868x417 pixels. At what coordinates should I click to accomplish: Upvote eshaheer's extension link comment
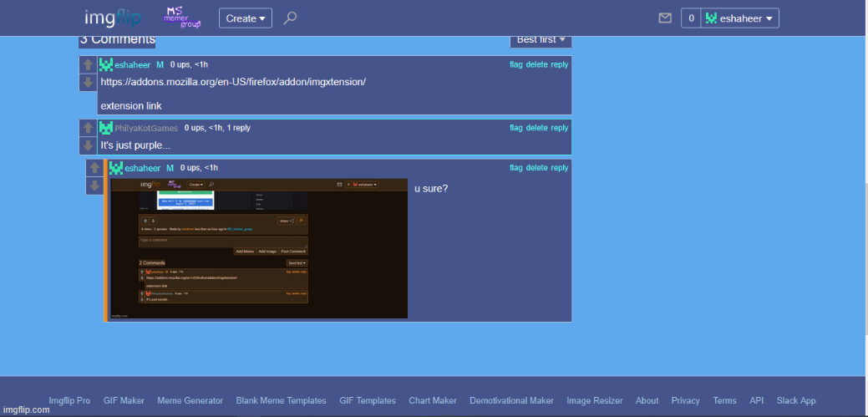click(89, 65)
